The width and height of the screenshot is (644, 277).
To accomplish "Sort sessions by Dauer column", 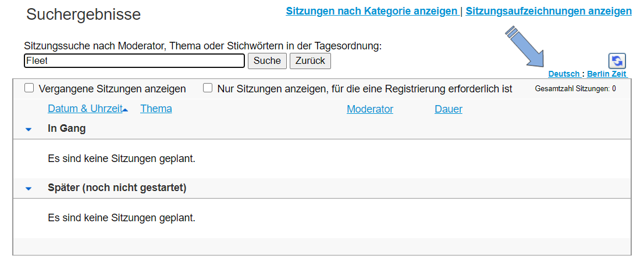I will [449, 109].
